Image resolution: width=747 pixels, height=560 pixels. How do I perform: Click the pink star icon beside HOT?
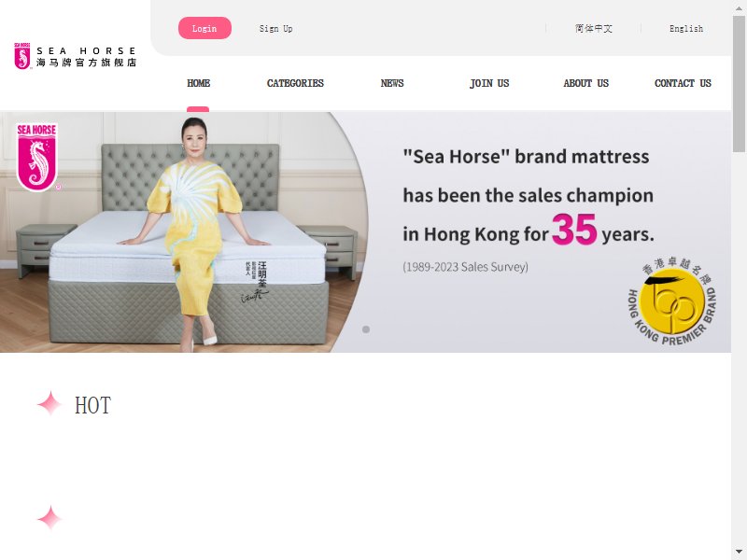click(49, 403)
